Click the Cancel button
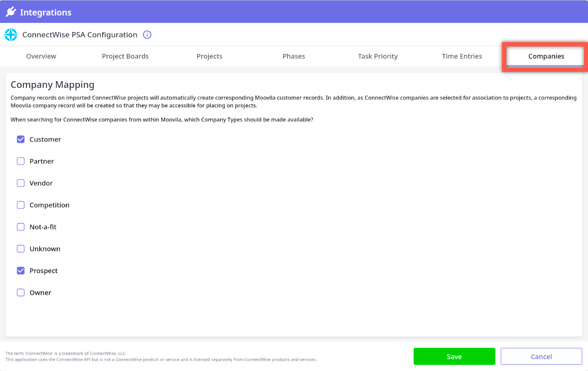The height and width of the screenshot is (371, 588). pyautogui.click(x=541, y=357)
